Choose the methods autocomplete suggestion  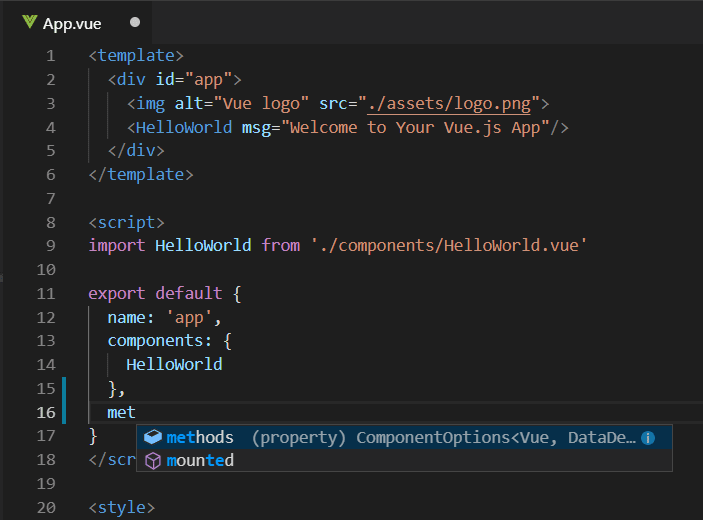[x=404, y=437]
